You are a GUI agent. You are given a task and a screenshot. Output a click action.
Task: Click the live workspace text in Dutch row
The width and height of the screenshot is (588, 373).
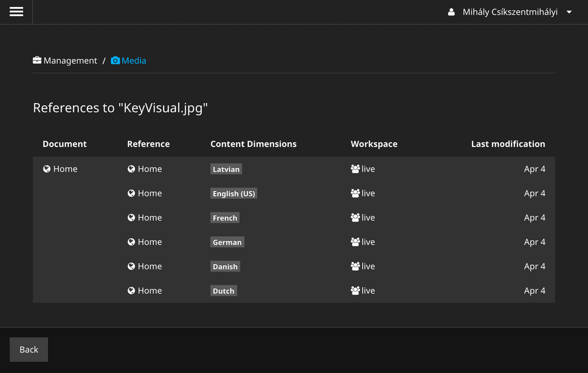pos(368,291)
